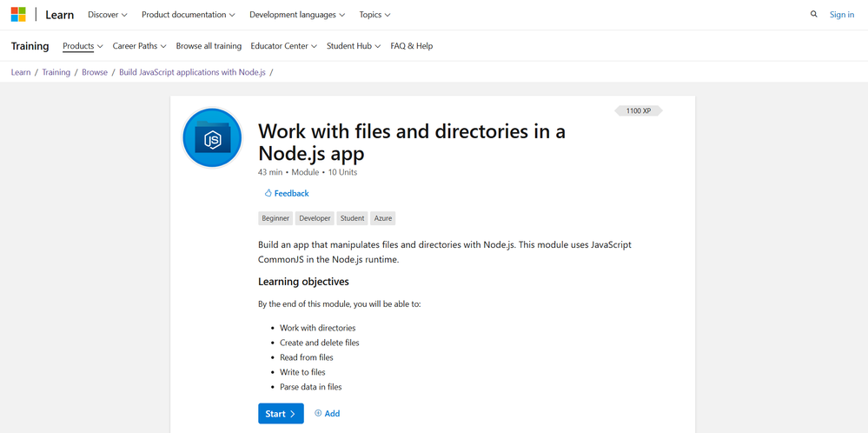Click the 1100 XP badge
Screen dimensions: 868x433
point(639,110)
